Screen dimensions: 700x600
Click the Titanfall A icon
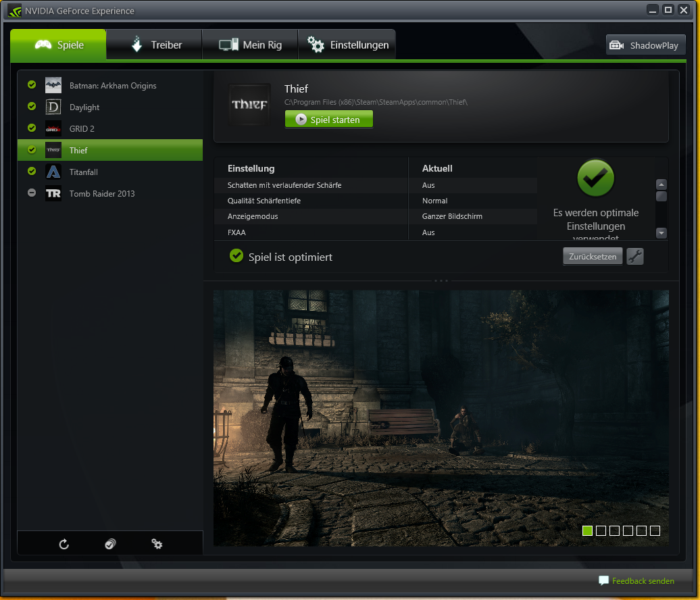point(53,172)
